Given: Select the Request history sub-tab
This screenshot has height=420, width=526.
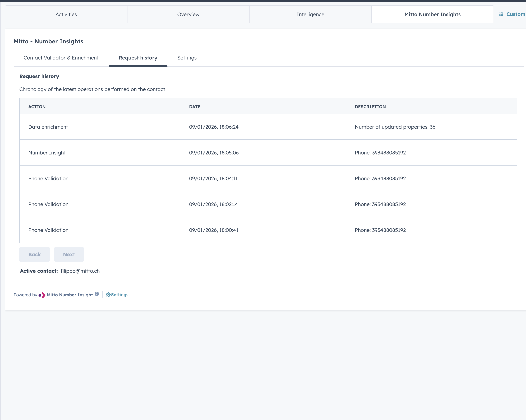Looking at the screenshot, I should point(138,58).
